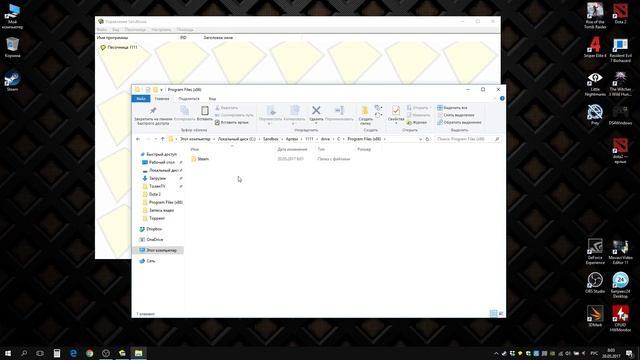Image resolution: width=640 pixels, height=360 pixels.
Task: Open the recent locations dropdown arrow
Action: point(156,139)
